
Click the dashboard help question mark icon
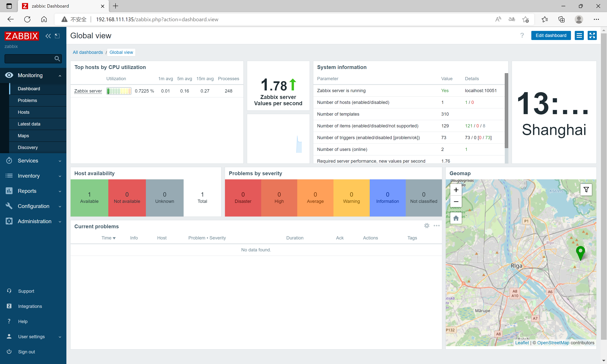tap(522, 36)
